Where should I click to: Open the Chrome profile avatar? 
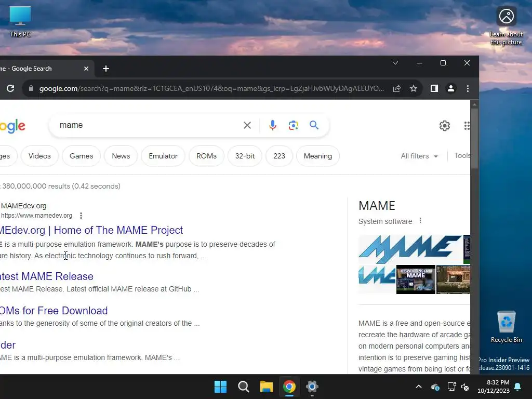click(450, 88)
